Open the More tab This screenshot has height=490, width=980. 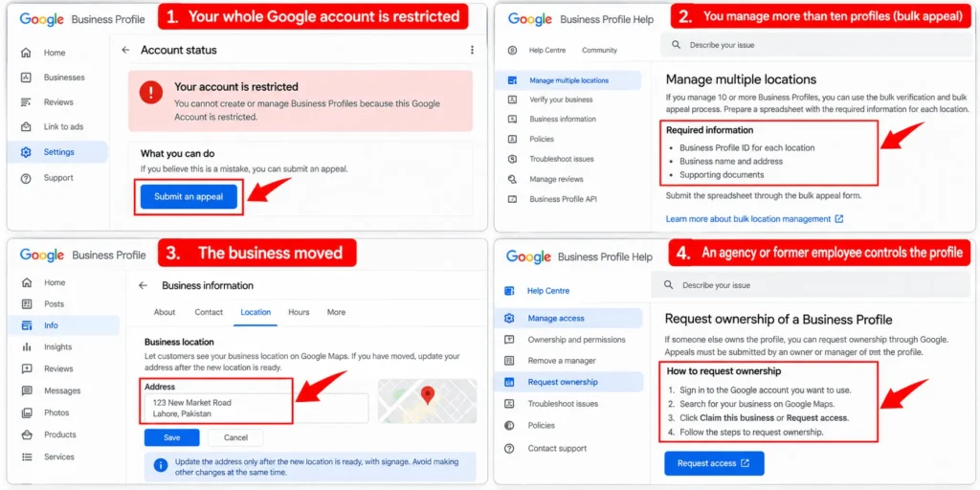[x=336, y=312]
